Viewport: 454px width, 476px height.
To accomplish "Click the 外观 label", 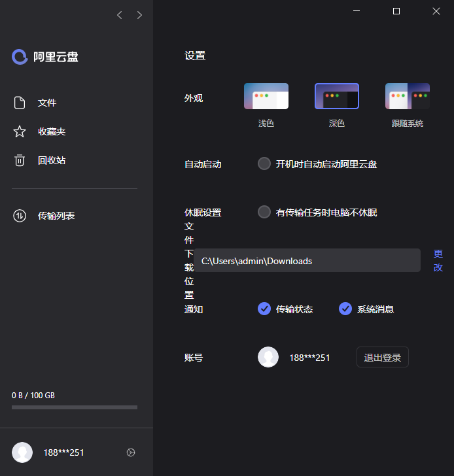I will [x=194, y=98].
